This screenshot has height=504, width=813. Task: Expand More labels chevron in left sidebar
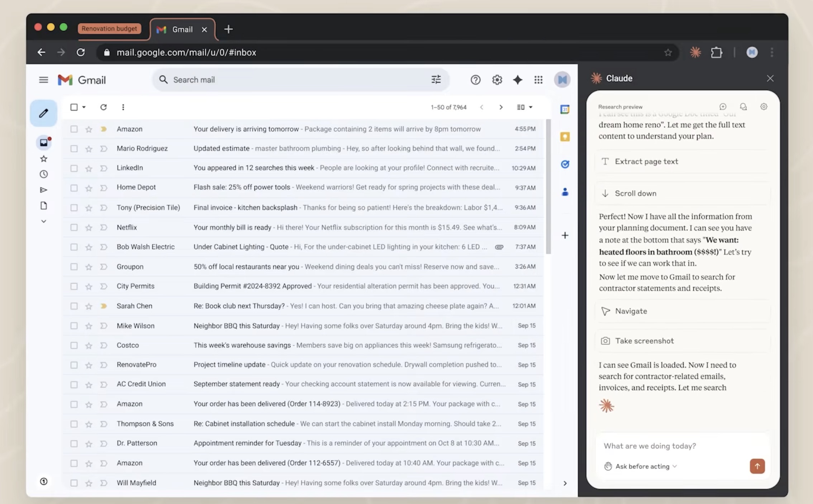point(43,222)
